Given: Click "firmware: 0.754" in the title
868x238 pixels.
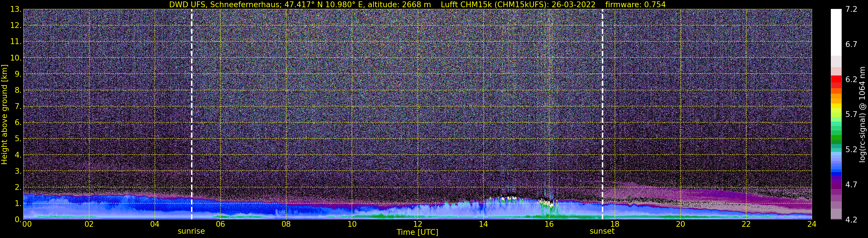Looking at the screenshot, I should click(x=636, y=4).
